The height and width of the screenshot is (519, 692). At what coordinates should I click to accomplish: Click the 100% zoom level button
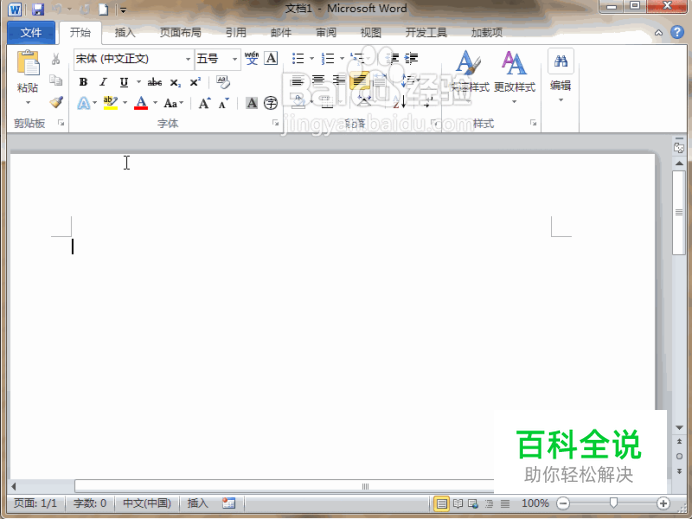(x=535, y=503)
